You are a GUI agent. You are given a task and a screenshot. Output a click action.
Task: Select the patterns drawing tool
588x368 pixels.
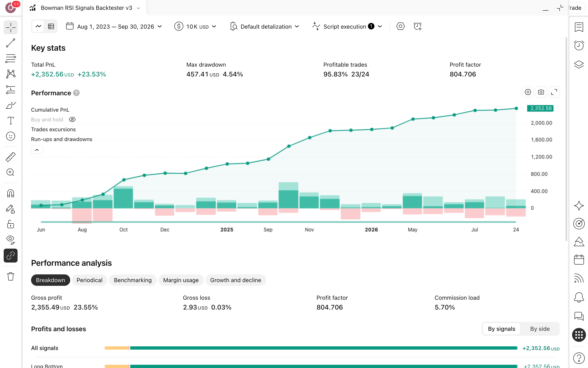(x=11, y=74)
